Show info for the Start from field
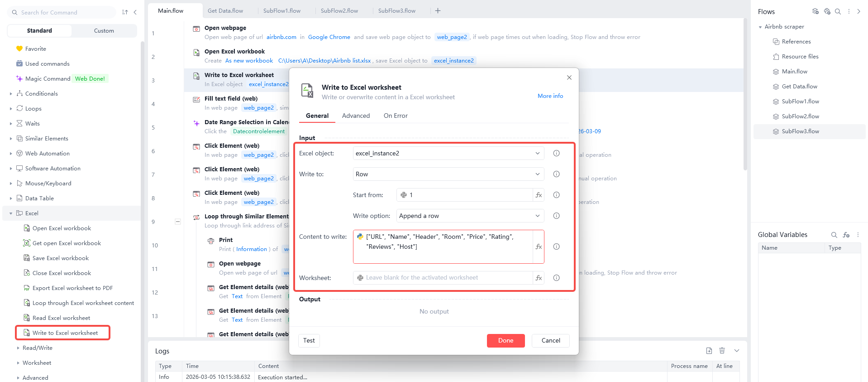This screenshot has height=382, width=868. [x=556, y=195]
